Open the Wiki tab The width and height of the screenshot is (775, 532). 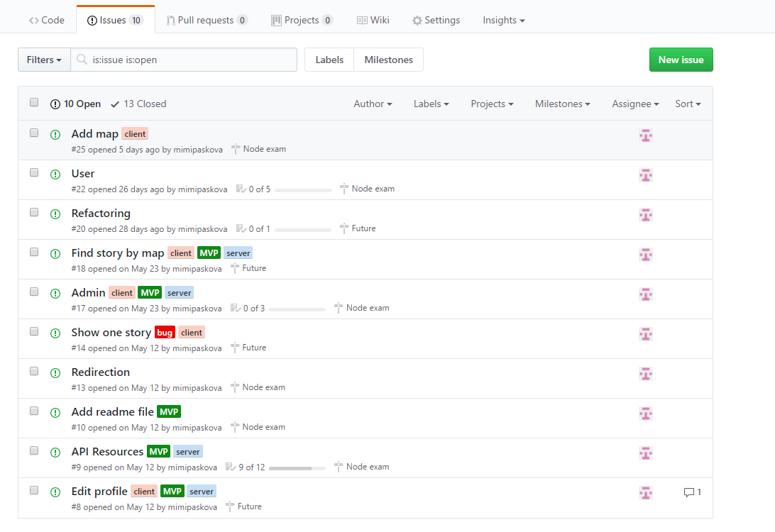pos(373,20)
